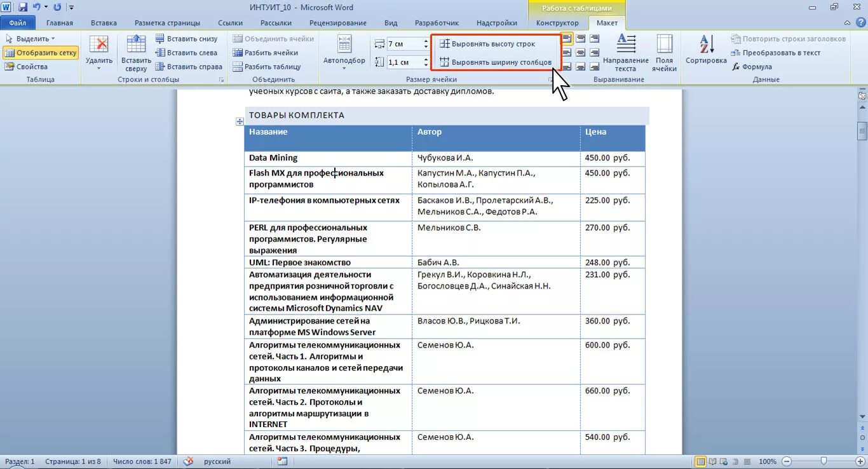Click the zoom slider handle

824,461
